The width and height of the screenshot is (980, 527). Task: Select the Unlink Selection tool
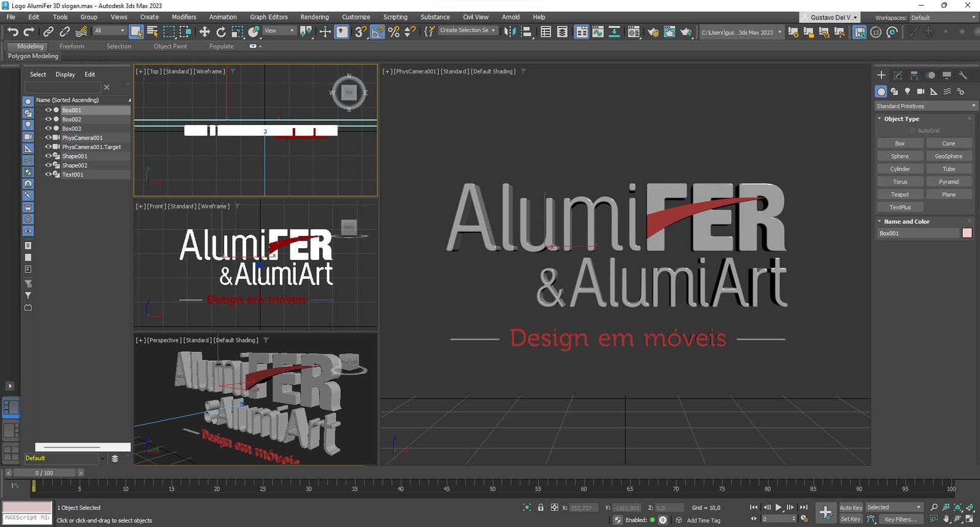(64, 31)
